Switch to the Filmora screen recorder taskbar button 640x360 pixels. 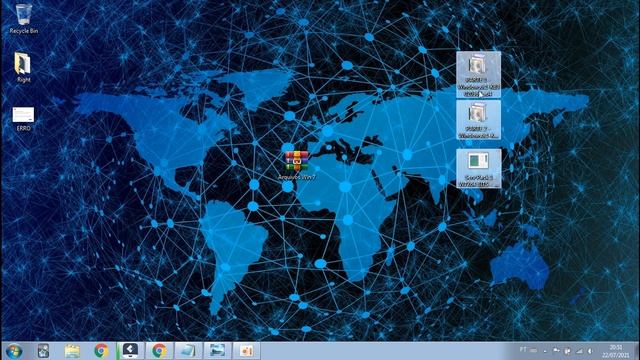130,351
